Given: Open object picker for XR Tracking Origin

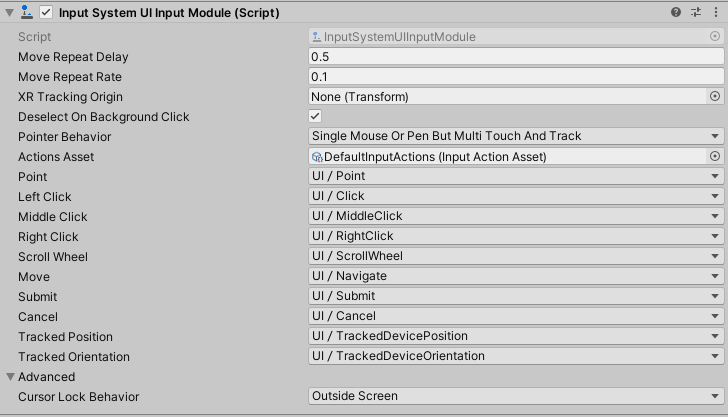Looking at the screenshot, I should 715,97.
